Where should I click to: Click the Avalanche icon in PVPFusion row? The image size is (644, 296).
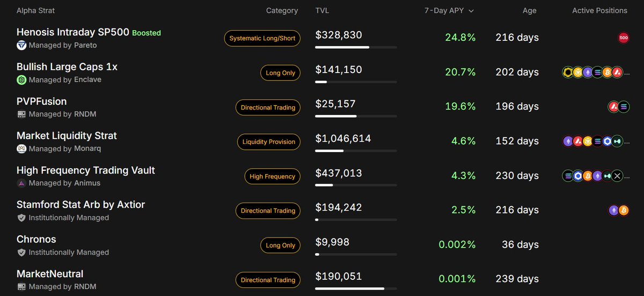[613, 106]
